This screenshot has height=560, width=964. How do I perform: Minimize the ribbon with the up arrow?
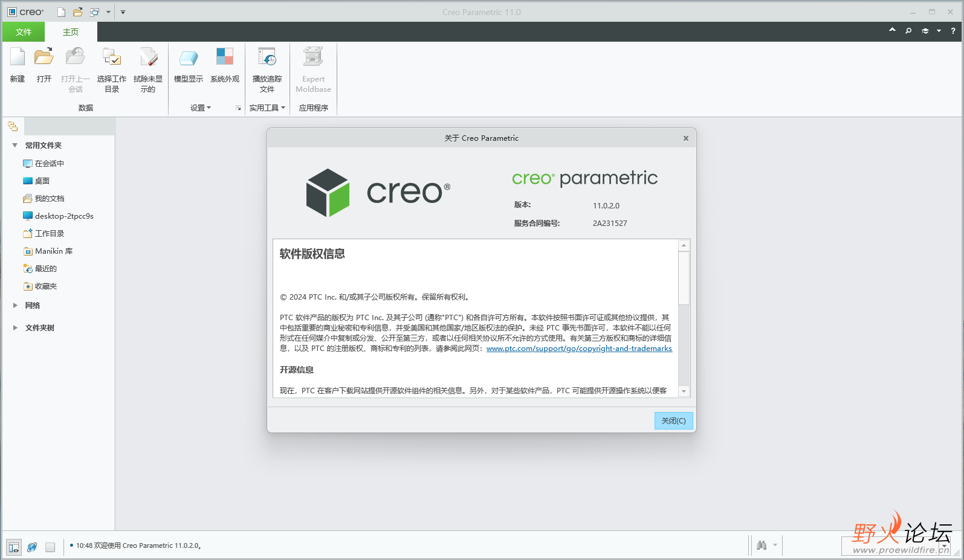892,30
